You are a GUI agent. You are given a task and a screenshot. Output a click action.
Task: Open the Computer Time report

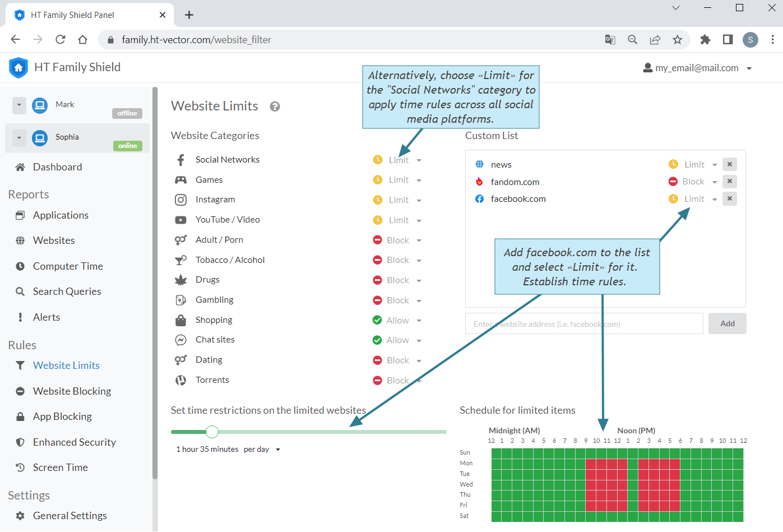68,266
